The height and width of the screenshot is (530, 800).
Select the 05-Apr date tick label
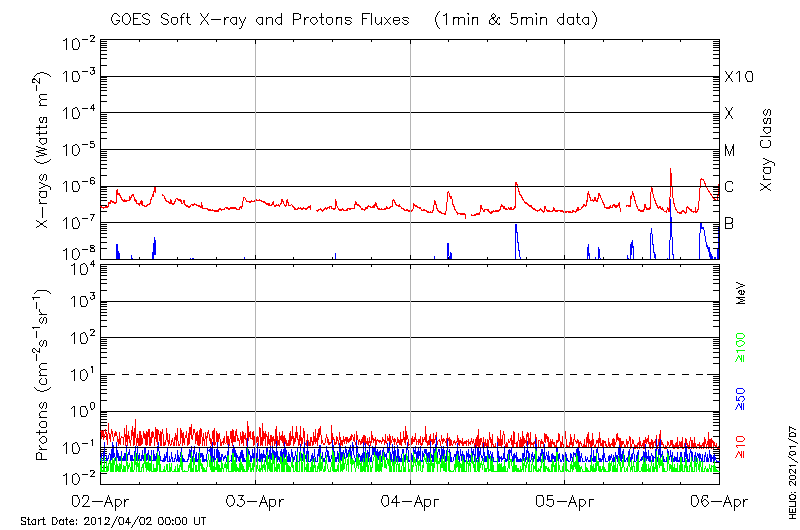565,502
